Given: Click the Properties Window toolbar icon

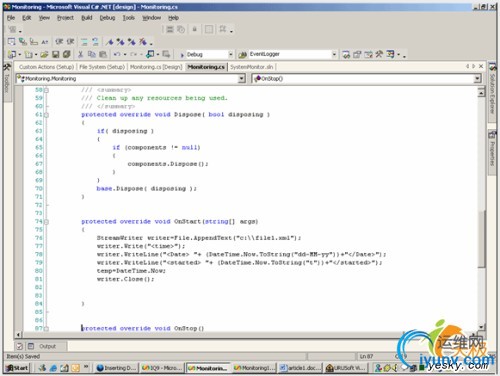Looking at the screenshot, I should pos(357,54).
